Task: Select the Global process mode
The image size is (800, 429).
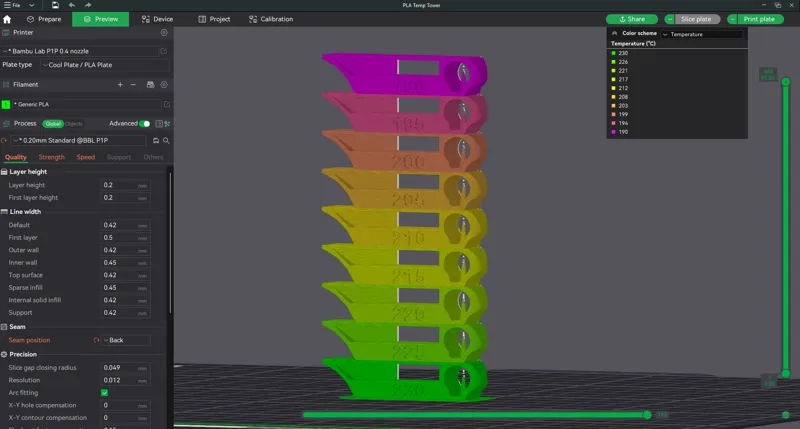Action: point(53,123)
